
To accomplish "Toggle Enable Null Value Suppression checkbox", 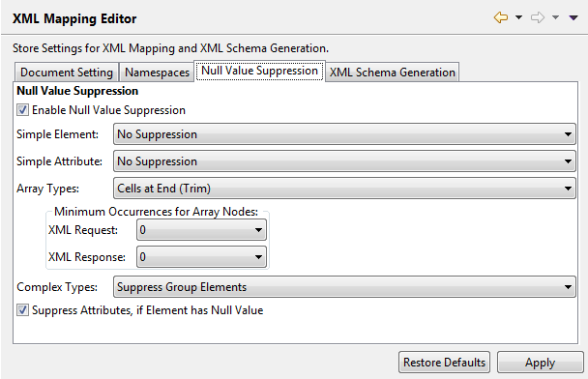I will [22, 110].
